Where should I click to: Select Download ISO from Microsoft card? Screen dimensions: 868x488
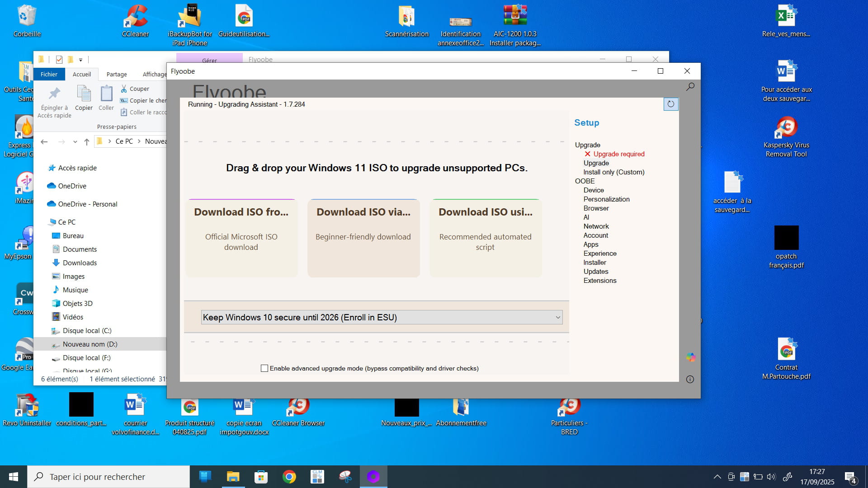pyautogui.click(x=241, y=238)
